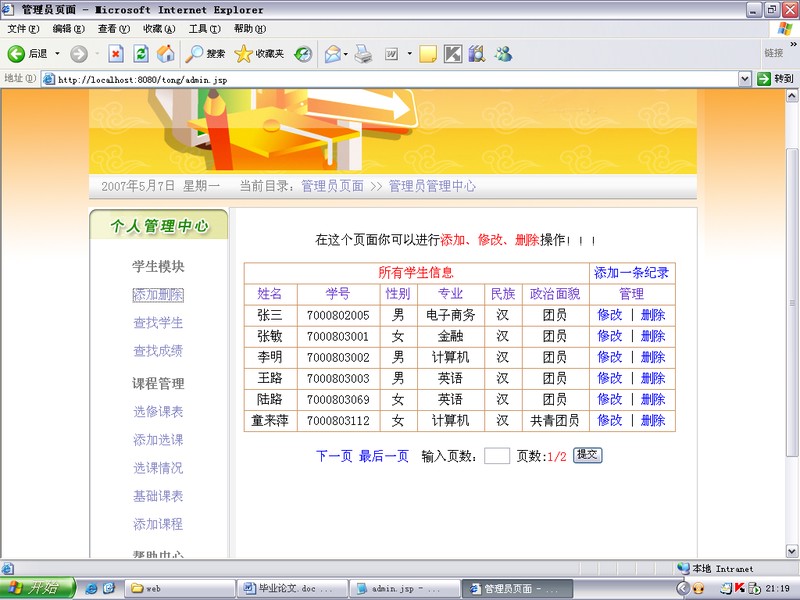800x600 pixels.
Task: Click the second quick launch taskbar icon
Action: (x=109, y=588)
